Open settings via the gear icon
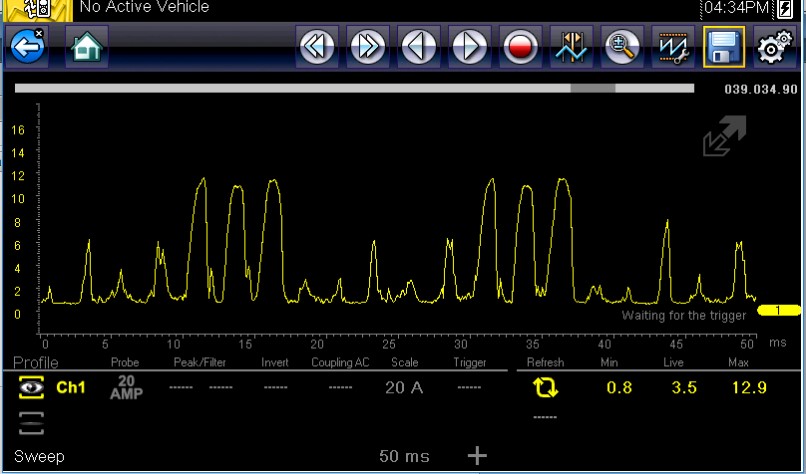 click(774, 47)
